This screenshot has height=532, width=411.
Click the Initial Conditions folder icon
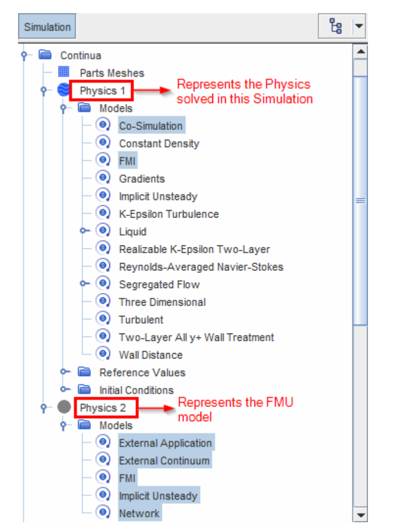[x=84, y=389]
